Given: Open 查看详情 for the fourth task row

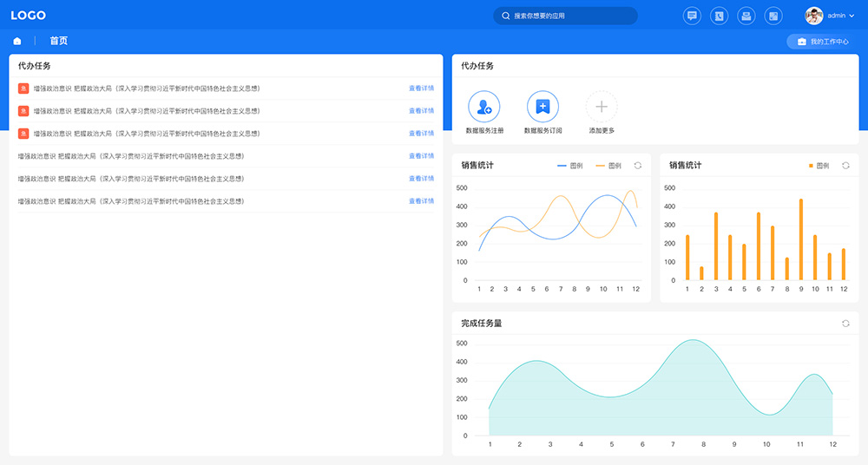Looking at the screenshot, I should (421, 156).
